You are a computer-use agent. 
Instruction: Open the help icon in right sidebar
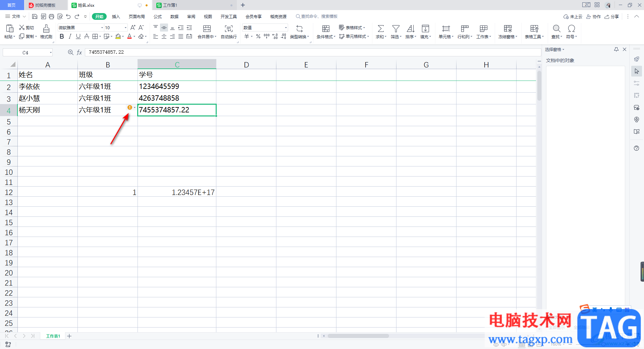(637, 148)
